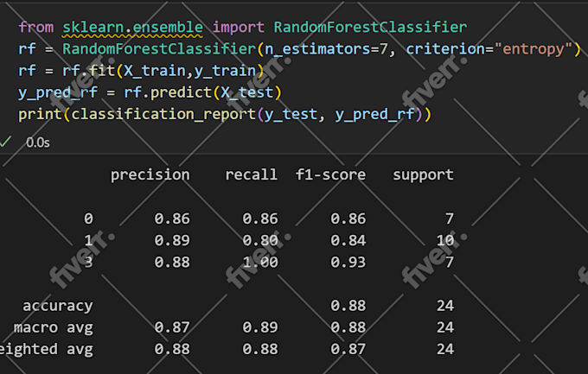Click the 0.93 f1-score value for class 3

click(x=348, y=262)
